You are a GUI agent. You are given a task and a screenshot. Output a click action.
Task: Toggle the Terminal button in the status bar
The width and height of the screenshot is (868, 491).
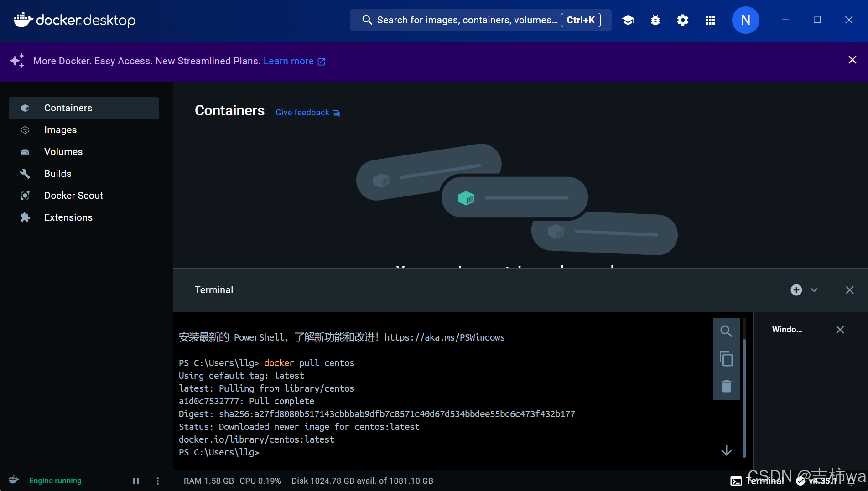point(757,481)
